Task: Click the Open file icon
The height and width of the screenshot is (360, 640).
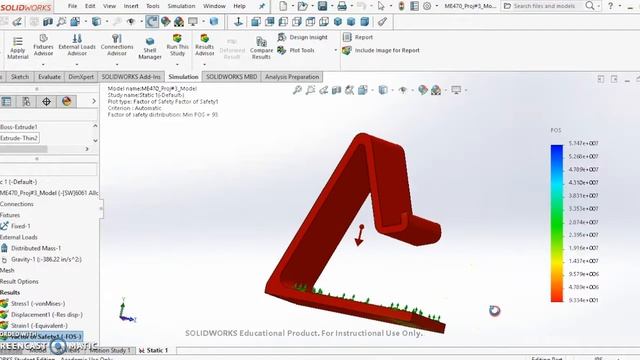Action: 302,6
